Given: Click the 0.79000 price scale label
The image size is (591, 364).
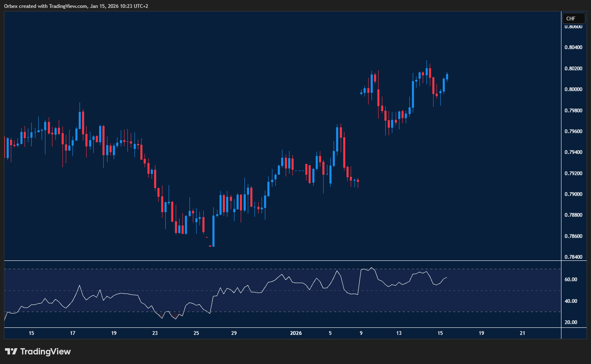Looking at the screenshot, I should click(x=573, y=194).
